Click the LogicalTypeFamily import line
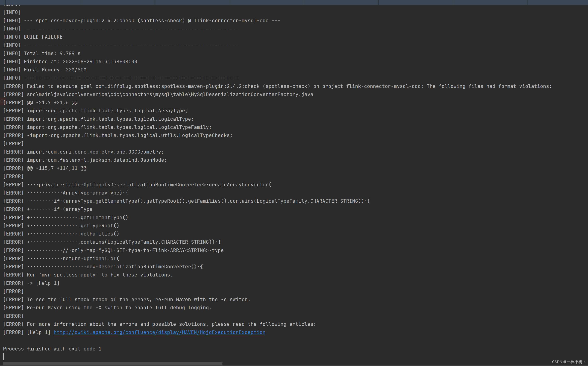Image resolution: width=588 pixels, height=366 pixels. pos(107,127)
